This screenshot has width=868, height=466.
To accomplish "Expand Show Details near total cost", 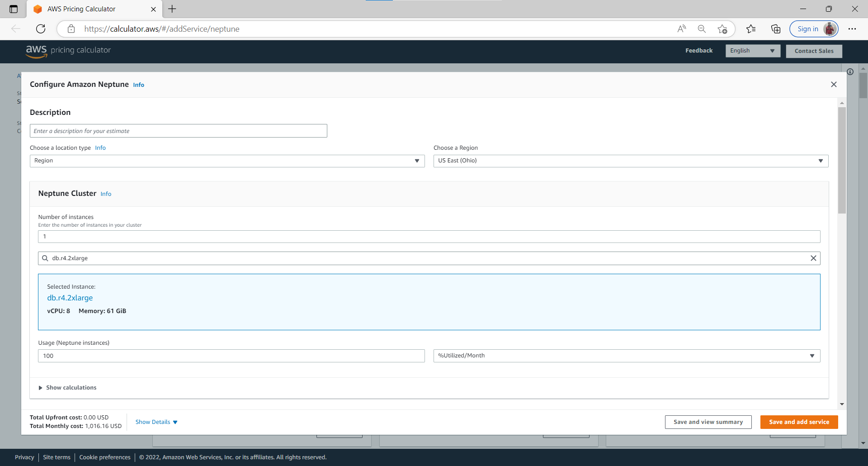I will click(x=156, y=422).
